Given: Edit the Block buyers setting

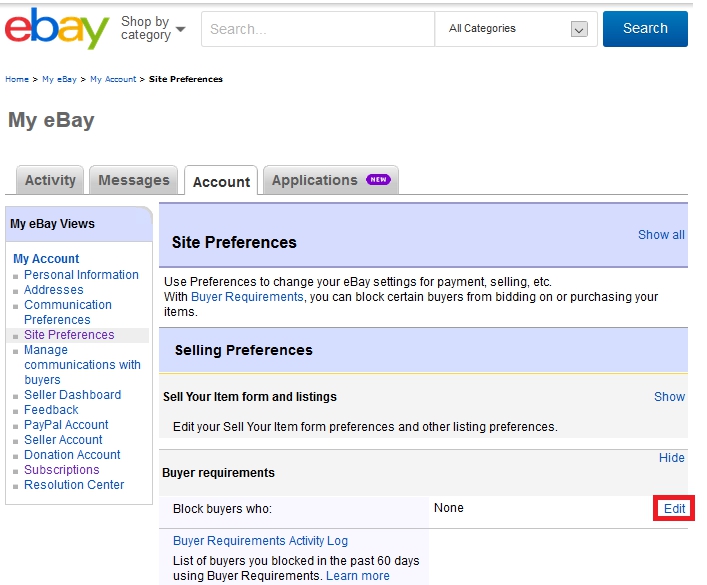Looking at the screenshot, I should pyautogui.click(x=674, y=508).
